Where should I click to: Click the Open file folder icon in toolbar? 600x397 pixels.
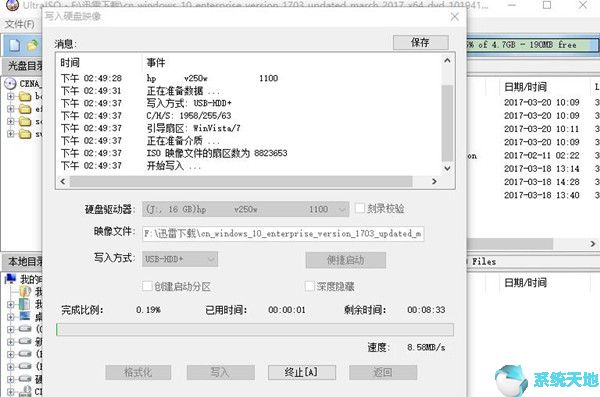(33, 45)
